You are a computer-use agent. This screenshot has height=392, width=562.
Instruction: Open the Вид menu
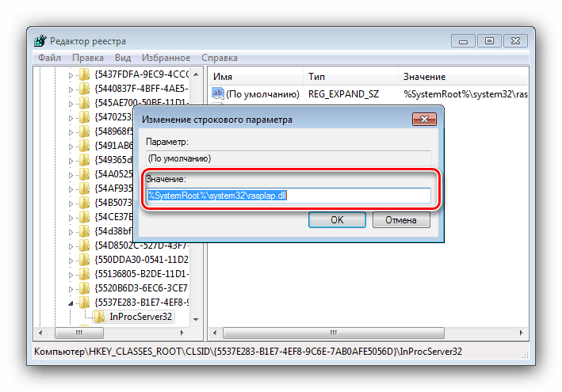pyautogui.click(x=123, y=58)
